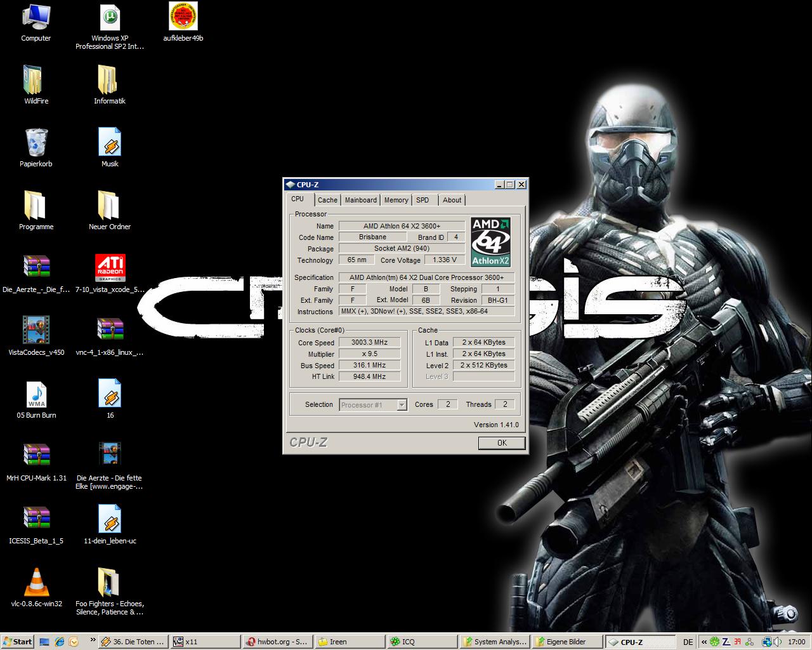812x650 pixels.
Task: Click the CPU-Z taskbar button
Action: pos(639,642)
